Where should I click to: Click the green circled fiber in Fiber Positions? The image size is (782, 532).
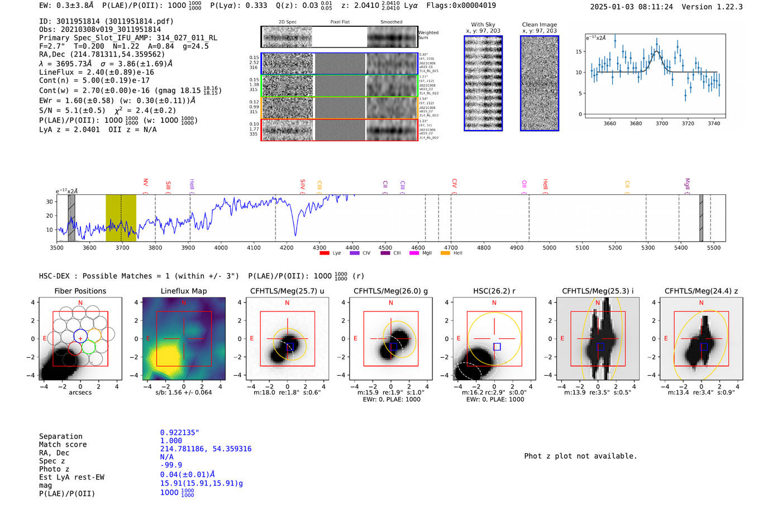(88, 348)
